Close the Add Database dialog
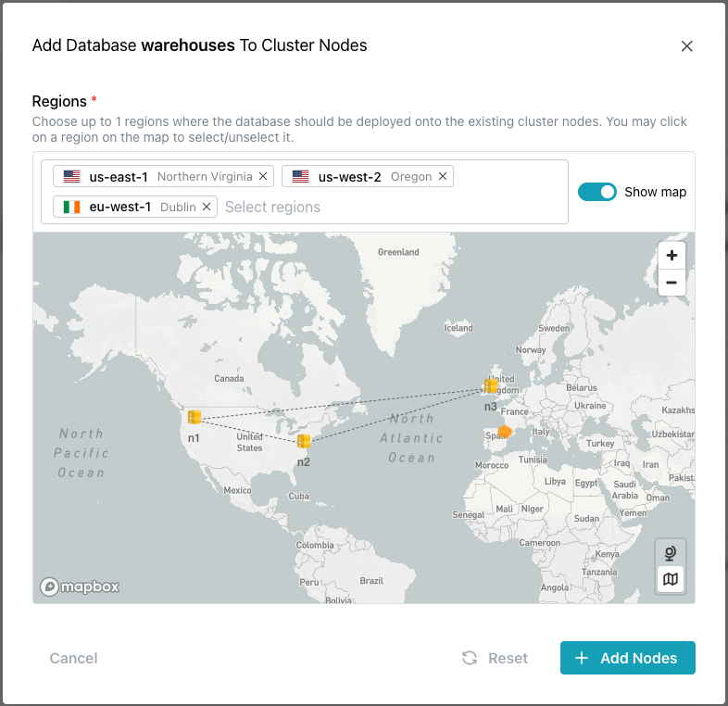Image resolution: width=728 pixels, height=706 pixels. (686, 46)
